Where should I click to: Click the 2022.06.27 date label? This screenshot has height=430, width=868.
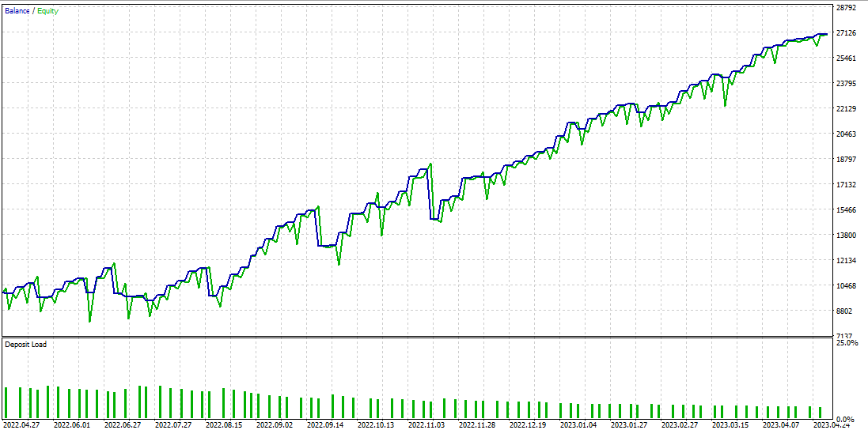coord(123,425)
